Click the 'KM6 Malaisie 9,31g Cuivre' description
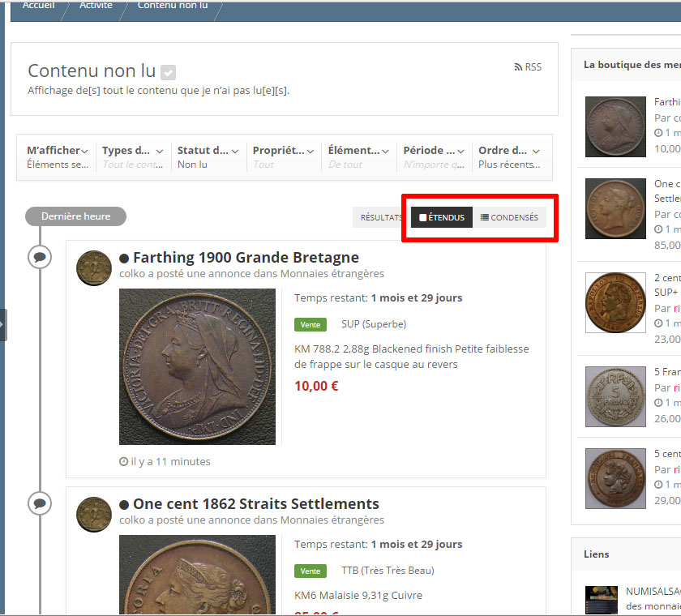The width and height of the screenshot is (681, 616). click(x=358, y=595)
